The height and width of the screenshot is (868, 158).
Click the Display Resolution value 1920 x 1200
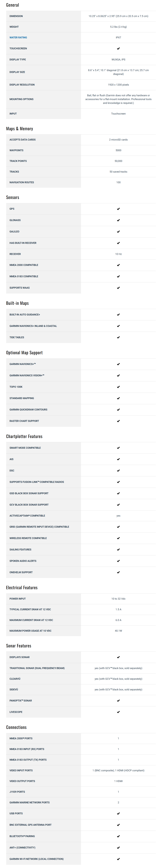tap(118, 85)
